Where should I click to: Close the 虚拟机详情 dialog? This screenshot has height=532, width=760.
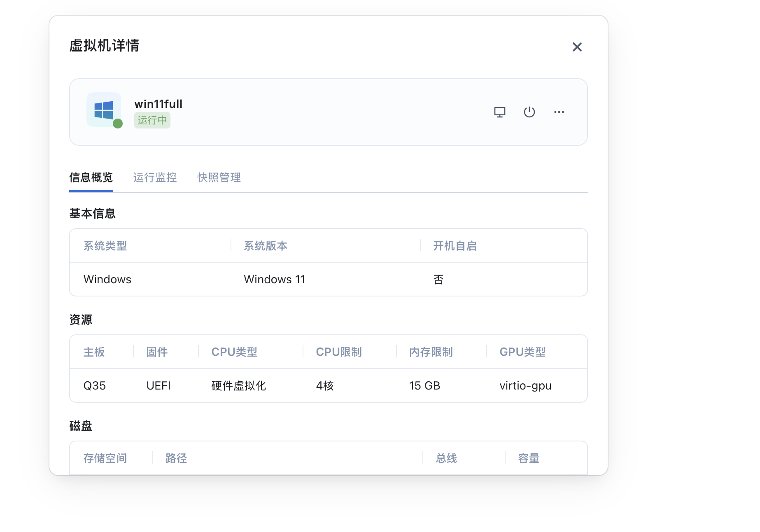click(577, 47)
